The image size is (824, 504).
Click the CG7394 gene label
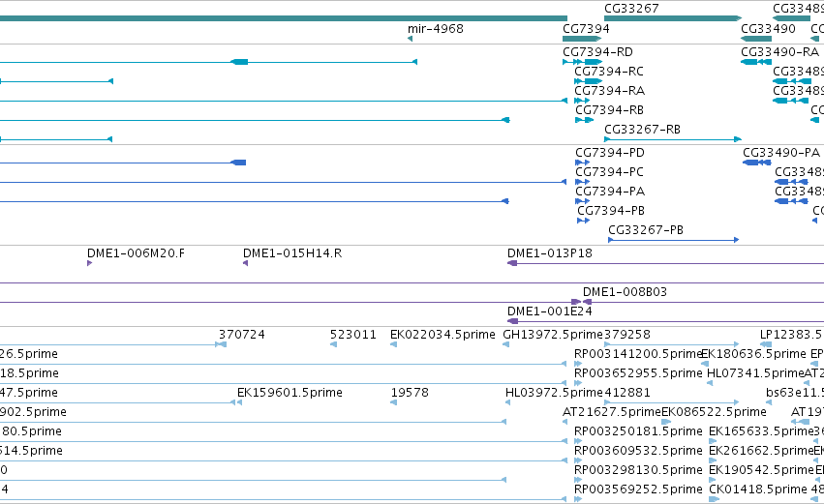[586, 29]
